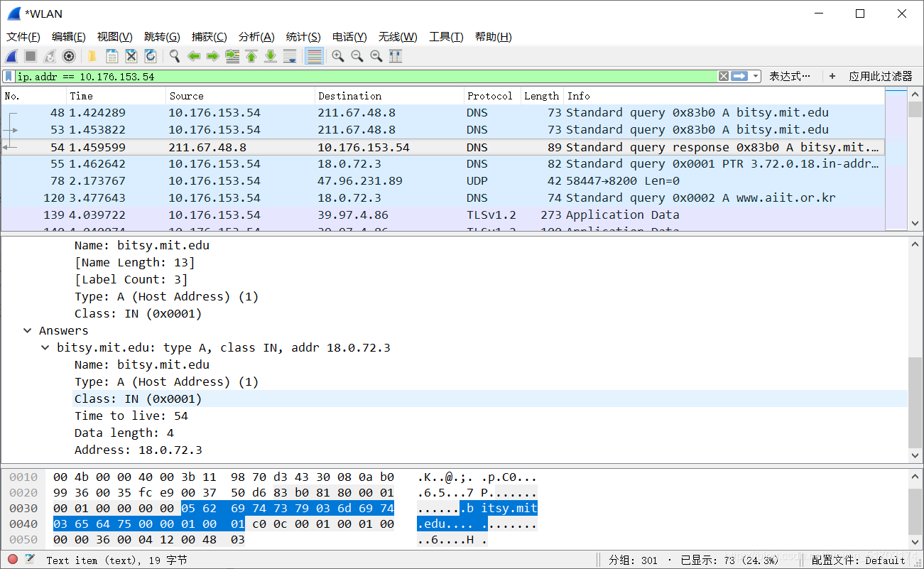Viewport: 924px width, 569px height.
Task: Select packet 78 UDP row
Action: [x=443, y=180]
